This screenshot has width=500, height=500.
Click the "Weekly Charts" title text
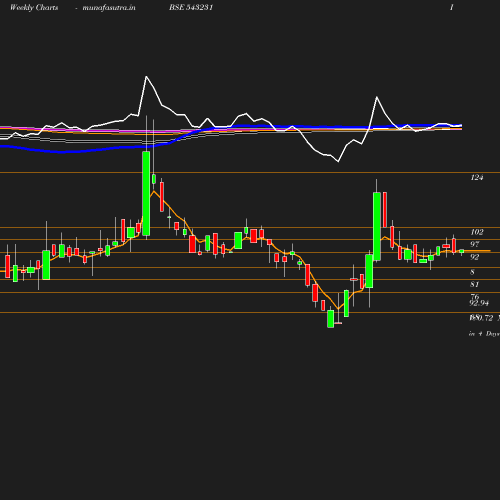34,7
